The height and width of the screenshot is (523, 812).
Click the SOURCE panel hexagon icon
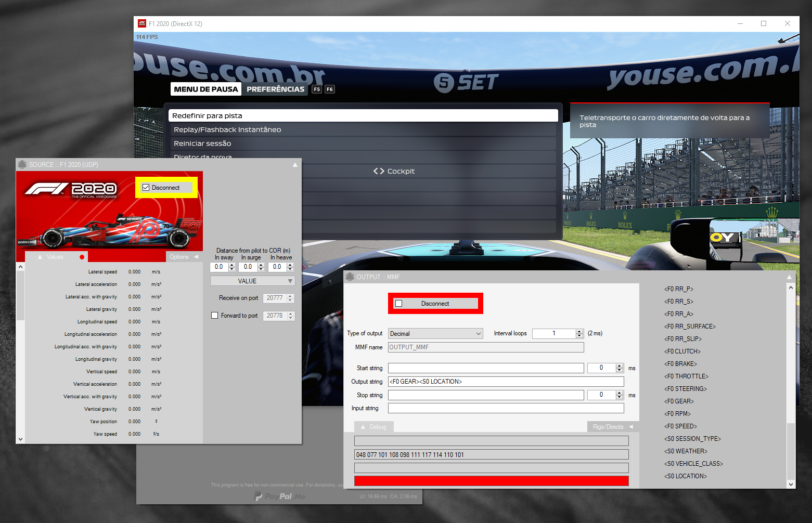click(22, 164)
